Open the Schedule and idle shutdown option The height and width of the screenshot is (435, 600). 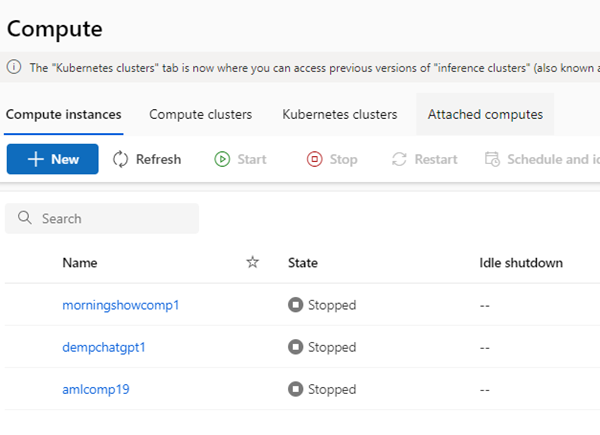click(x=540, y=159)
